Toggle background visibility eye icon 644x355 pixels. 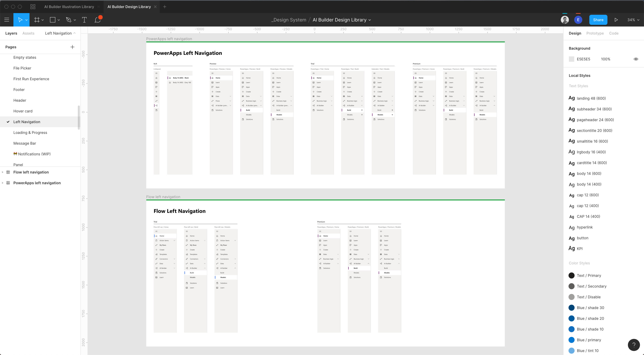tap(636, 59)
